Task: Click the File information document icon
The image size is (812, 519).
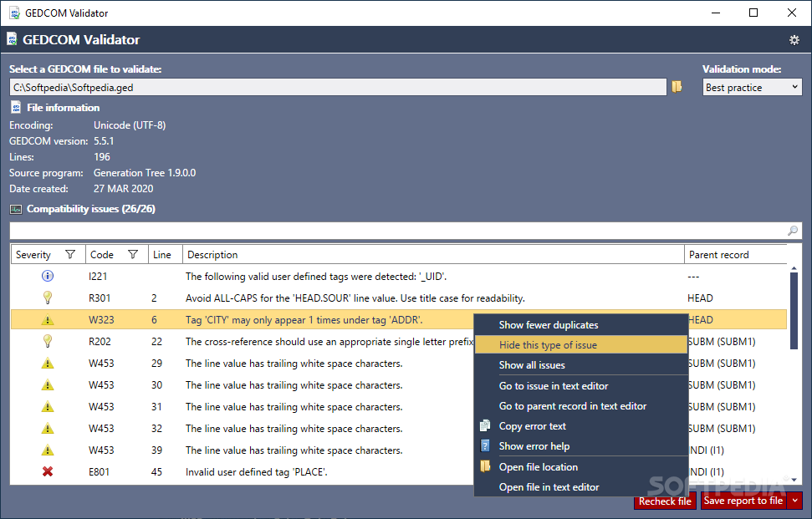Action: [16, 108]
